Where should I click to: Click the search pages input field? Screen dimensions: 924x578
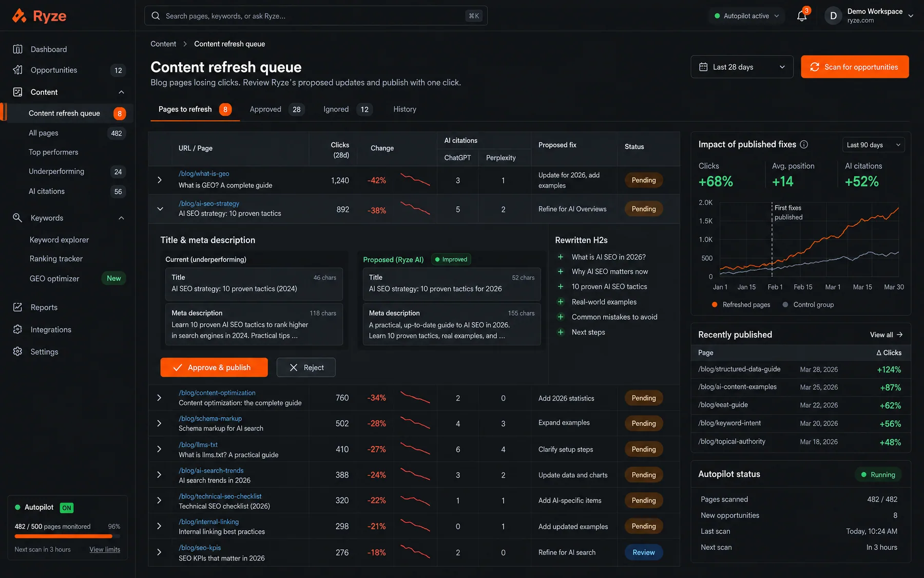pos(316,16)
